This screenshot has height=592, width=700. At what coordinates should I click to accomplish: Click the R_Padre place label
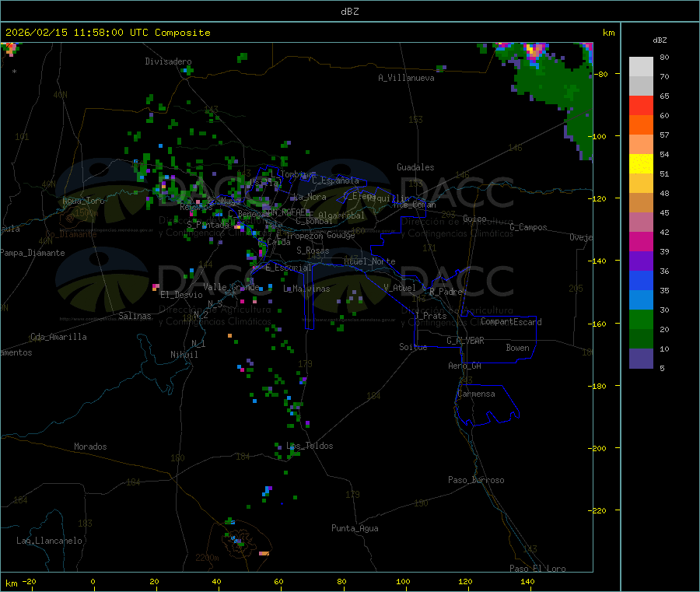pyautogui.click(x=446, y=292)
